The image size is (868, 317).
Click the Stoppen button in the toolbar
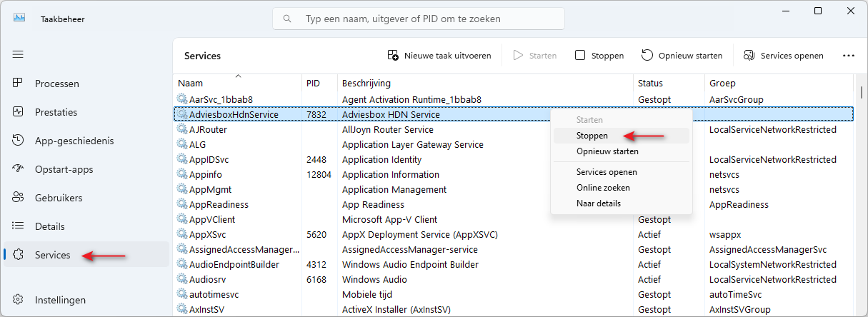pyautogui.click(x=599, y=55)
